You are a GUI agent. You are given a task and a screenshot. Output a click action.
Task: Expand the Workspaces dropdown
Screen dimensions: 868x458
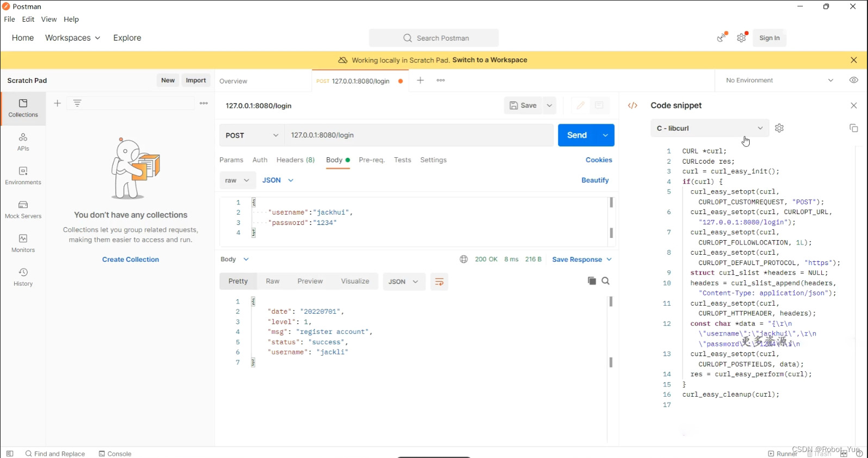click(x=73, y=38)
